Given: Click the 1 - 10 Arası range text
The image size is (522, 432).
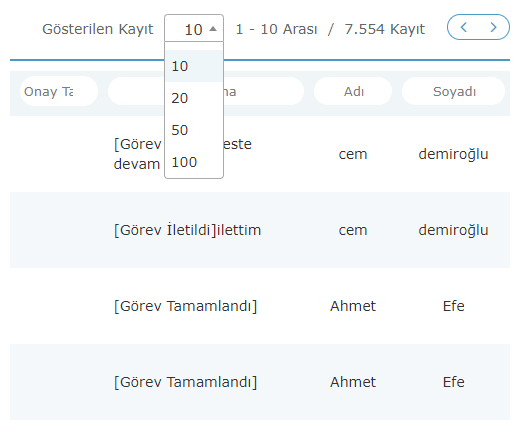Looking at the screenshot, I should 276,29.
